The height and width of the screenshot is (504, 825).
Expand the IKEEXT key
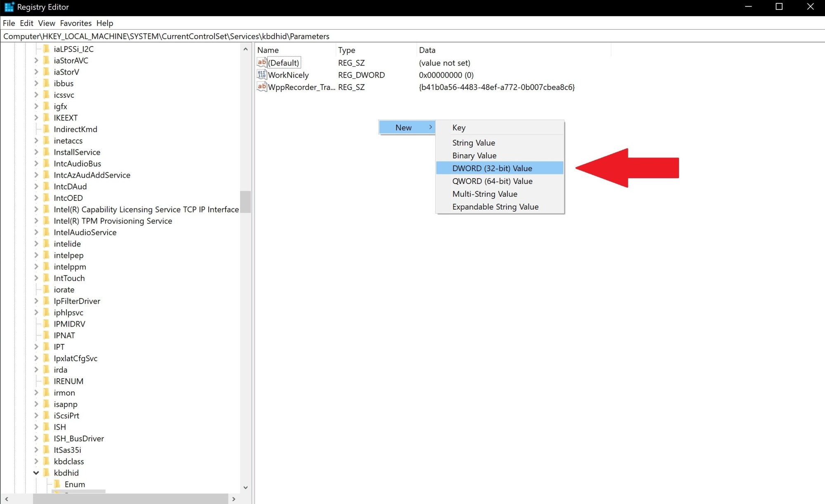[x=36, y=118]
